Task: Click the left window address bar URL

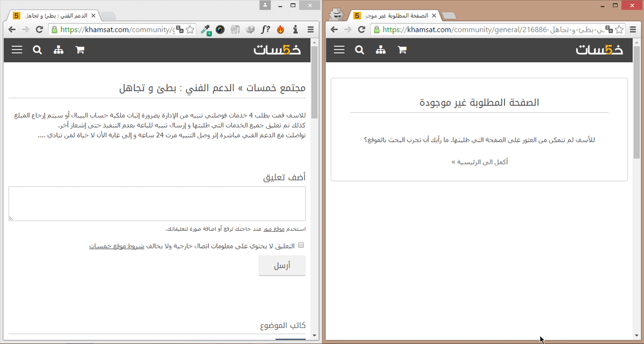Action: (117, 30)
